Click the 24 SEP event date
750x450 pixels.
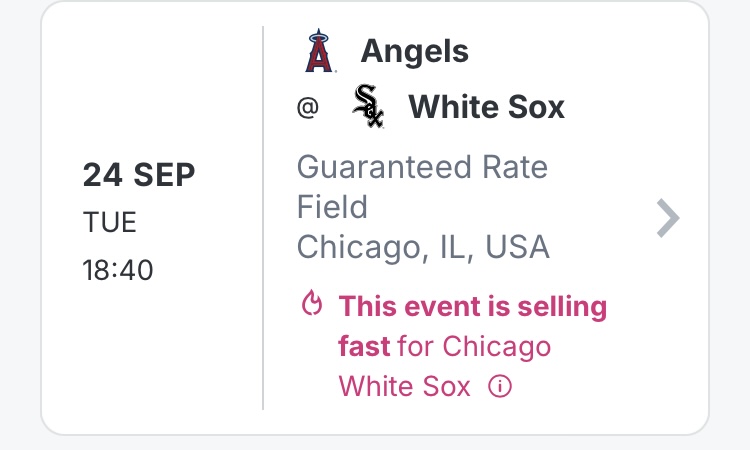coord(138,175)
